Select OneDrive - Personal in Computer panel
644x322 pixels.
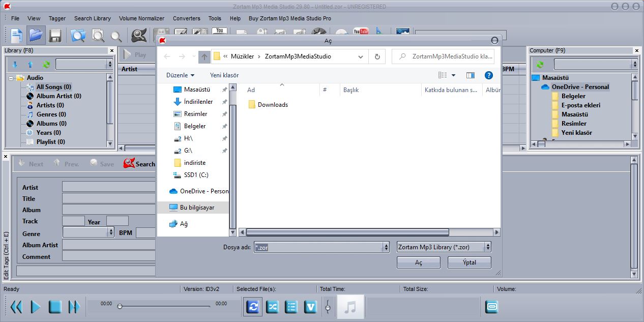[580, 87]
